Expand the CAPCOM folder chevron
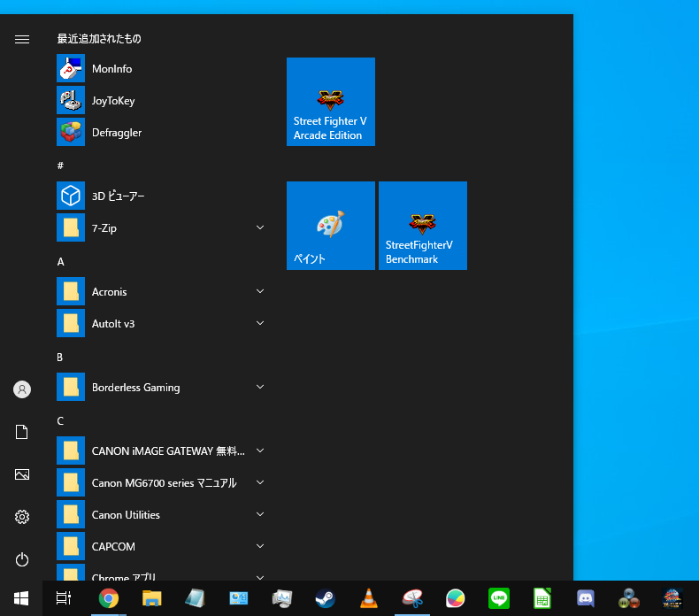This screenshot has width=699, height=616. click(260, 546)
